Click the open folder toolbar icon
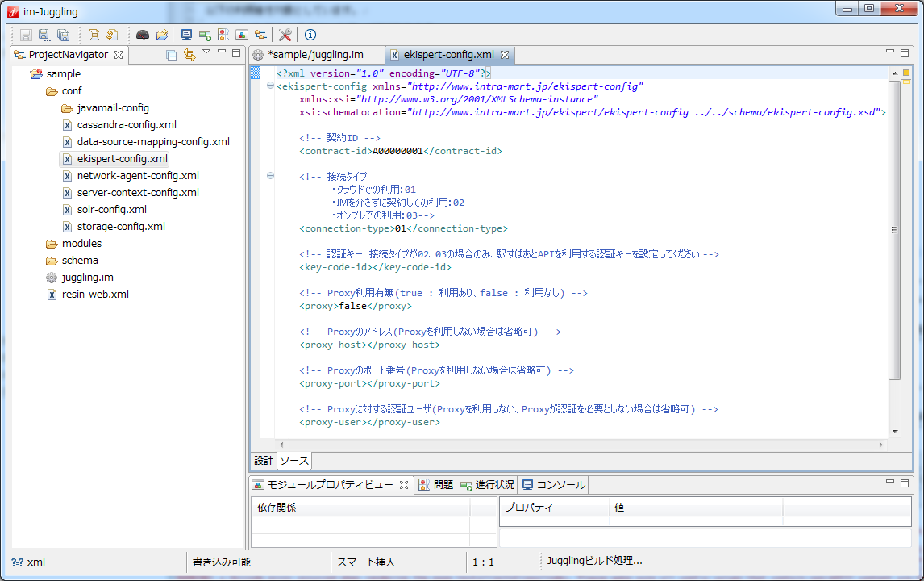This screenshot has width=924, height=581. (x=161, y=36)
